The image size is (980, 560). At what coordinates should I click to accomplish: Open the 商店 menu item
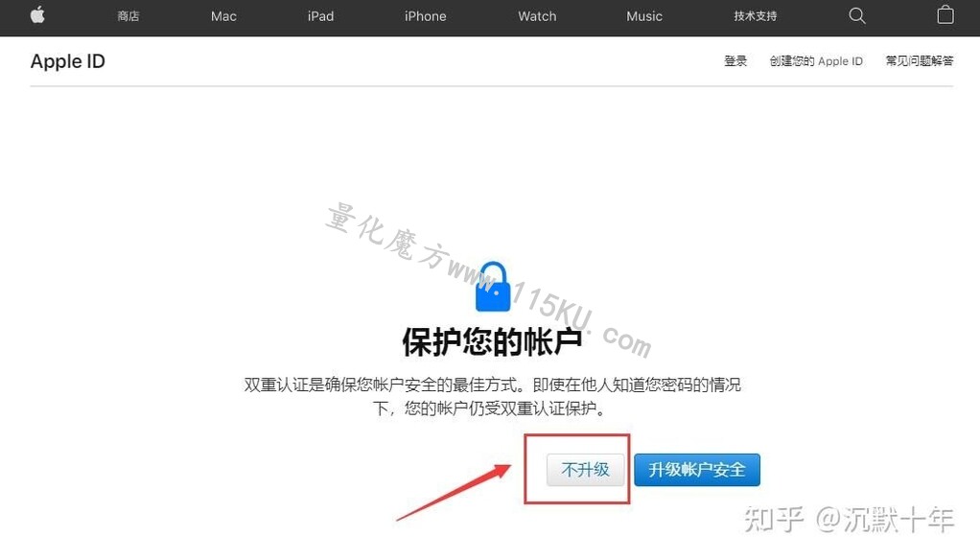click(128, 16)
